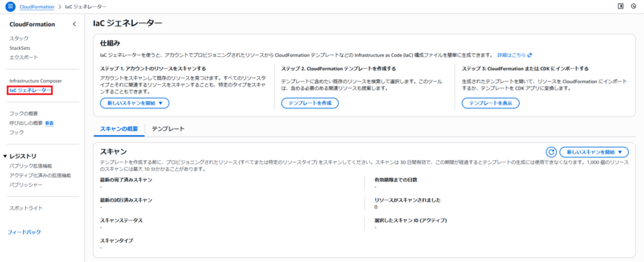Click the hexagon icon at top right
Image resolution: width=644 pixels, height=262 pixels.
point(634,6)
